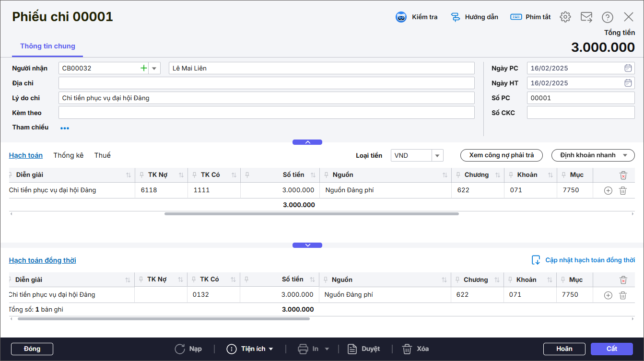Open the Hướng dẫn guide icon
Viewport: 644px width, 361px height.
(456, 17)
